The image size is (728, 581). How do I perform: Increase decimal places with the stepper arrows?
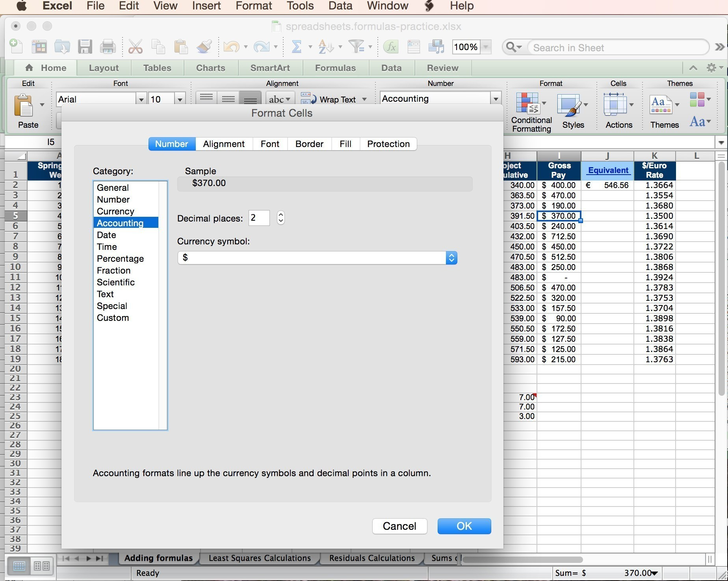click(x=280, y=215)
